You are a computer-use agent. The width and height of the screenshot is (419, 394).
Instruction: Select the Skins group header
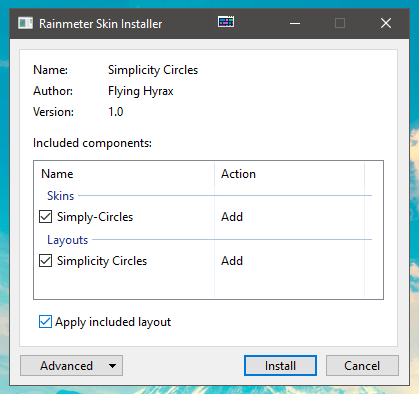[60, 196]
